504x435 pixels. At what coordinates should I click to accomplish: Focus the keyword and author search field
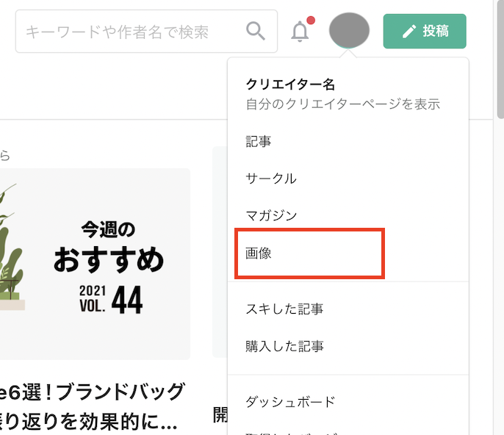pyautogui.click(x=146, y=31)
